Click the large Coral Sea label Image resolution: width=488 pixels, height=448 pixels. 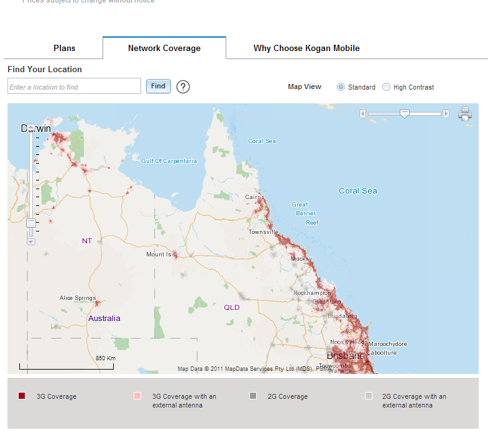tap(358, 191)
